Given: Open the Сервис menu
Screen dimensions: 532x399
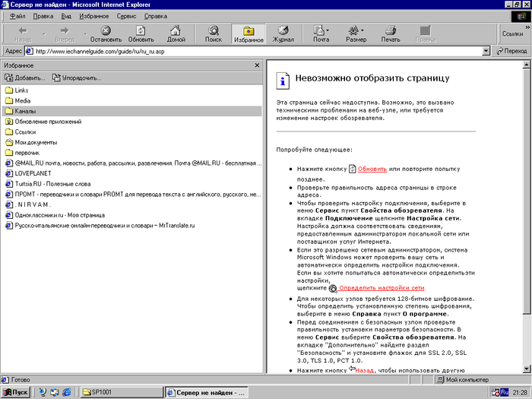Looking at the screenshot, I should [x=127, y=15].
